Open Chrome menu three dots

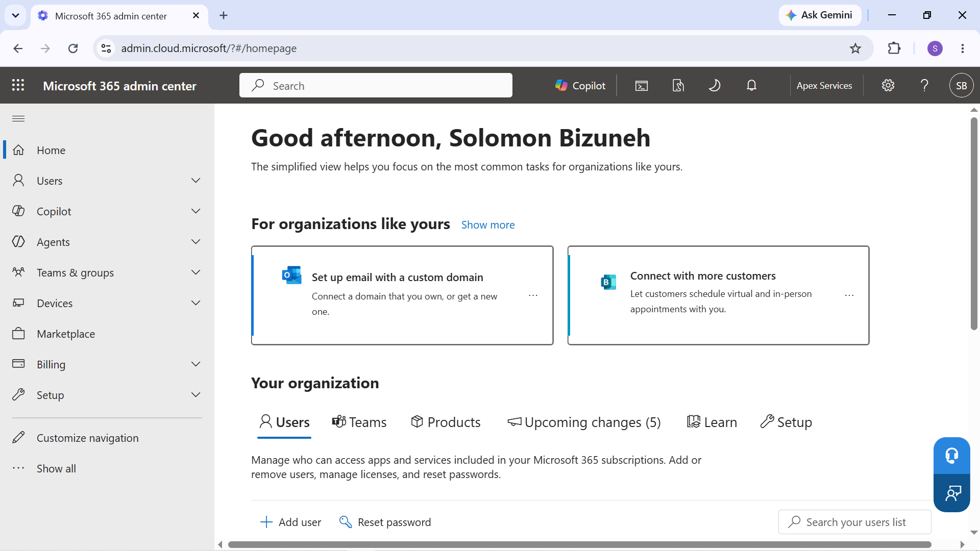(963, 48)
